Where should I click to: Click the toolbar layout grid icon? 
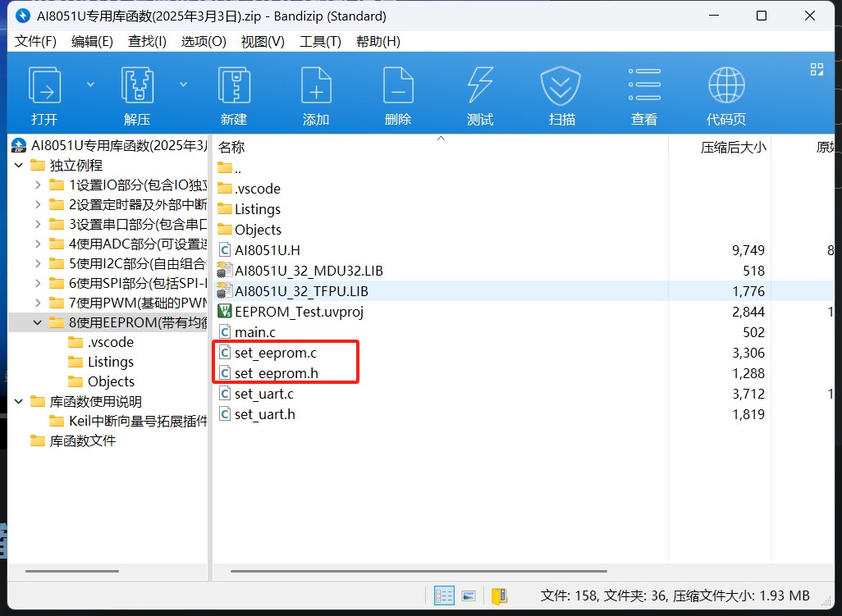pyautogui.click(x=817, y=69)
